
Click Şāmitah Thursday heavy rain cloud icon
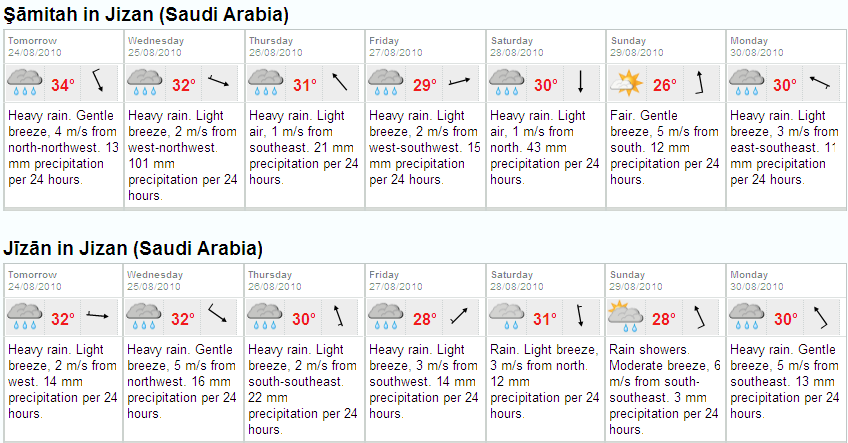tap(266, 82)
